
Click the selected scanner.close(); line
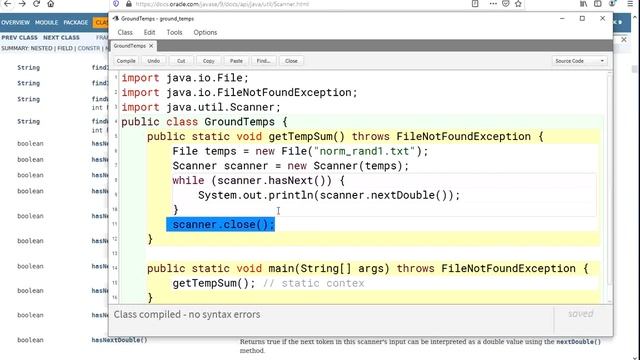pos(220,224)
